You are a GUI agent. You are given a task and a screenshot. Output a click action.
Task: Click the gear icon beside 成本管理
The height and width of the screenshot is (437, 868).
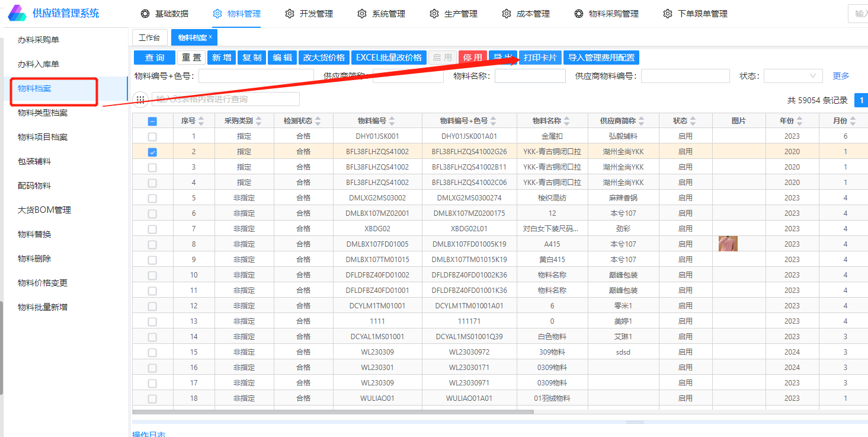(507, 14)
